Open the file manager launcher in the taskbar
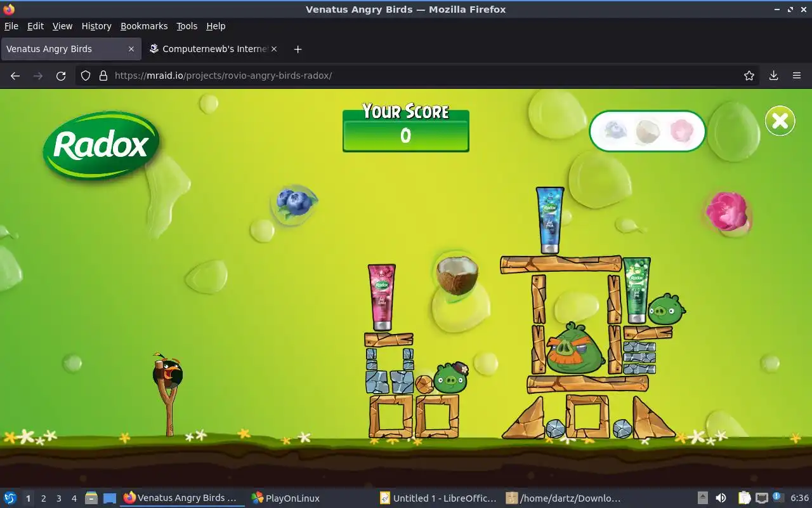The width and height of the screenshot is (812, 508). pyautogui.click(x=91, y=498)
